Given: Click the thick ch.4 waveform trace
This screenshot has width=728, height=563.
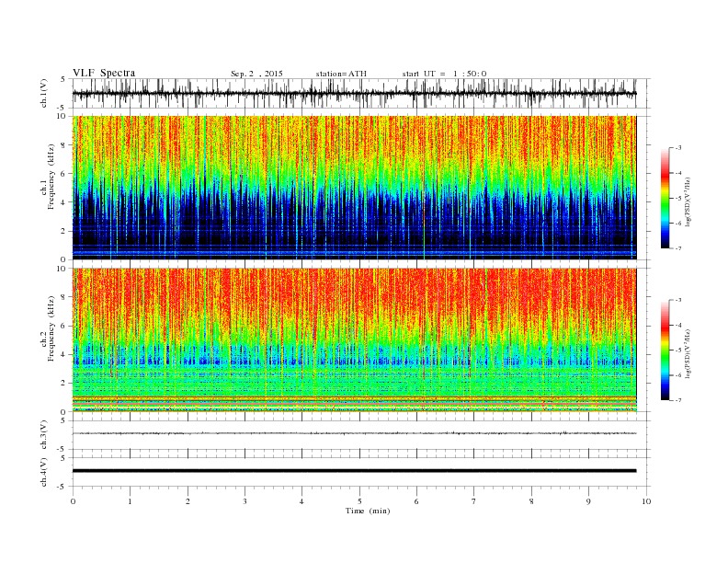Looking at the screenshot, I should click(x=354, y=471).
